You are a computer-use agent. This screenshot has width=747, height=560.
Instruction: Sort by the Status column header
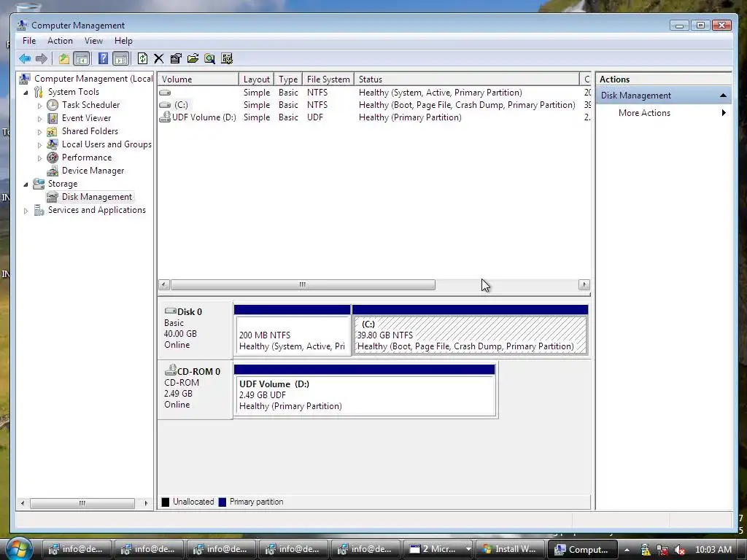467,79
